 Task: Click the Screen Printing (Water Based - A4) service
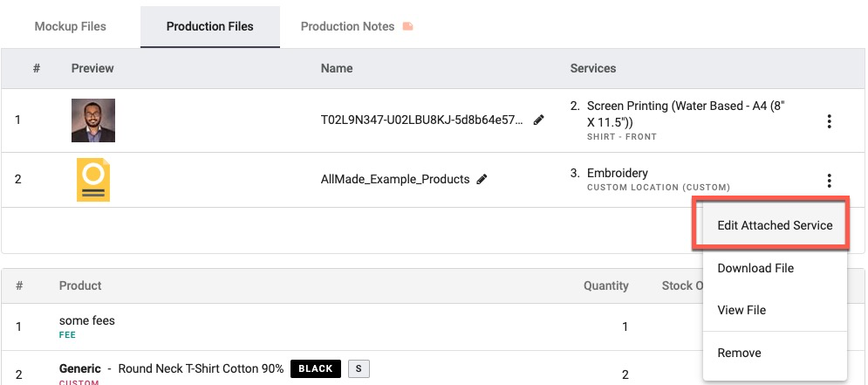(687, 114)
